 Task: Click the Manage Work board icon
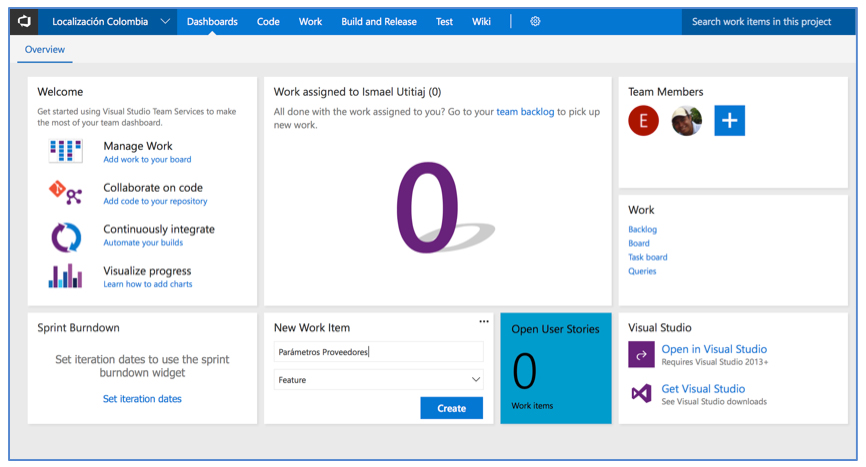(66, 151)
